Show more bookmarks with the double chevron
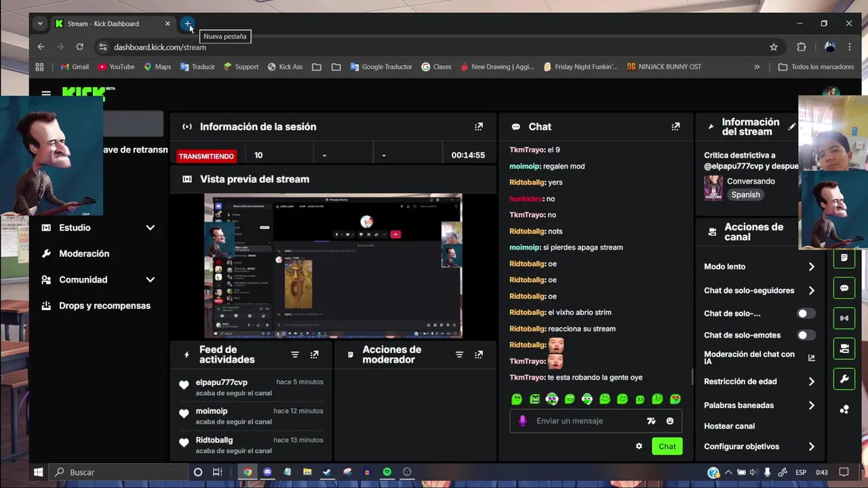The height and width of the screenshot is (488, 868). [757, 66]
